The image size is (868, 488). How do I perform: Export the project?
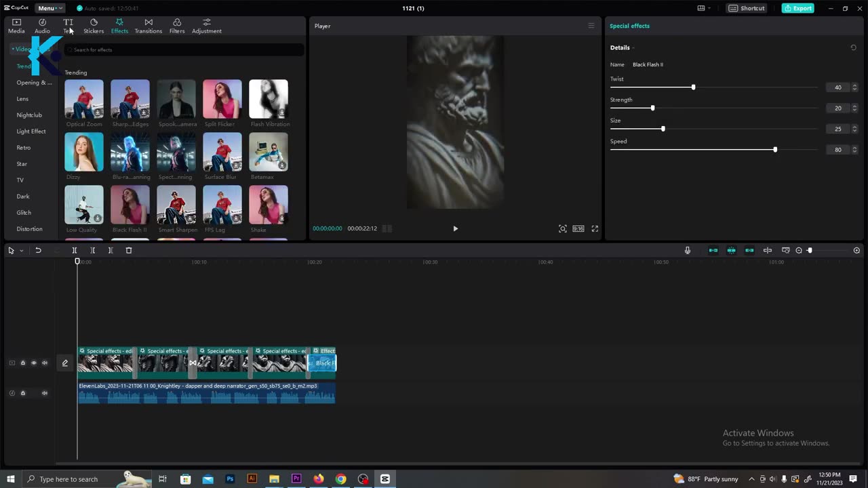coord(797,8)
